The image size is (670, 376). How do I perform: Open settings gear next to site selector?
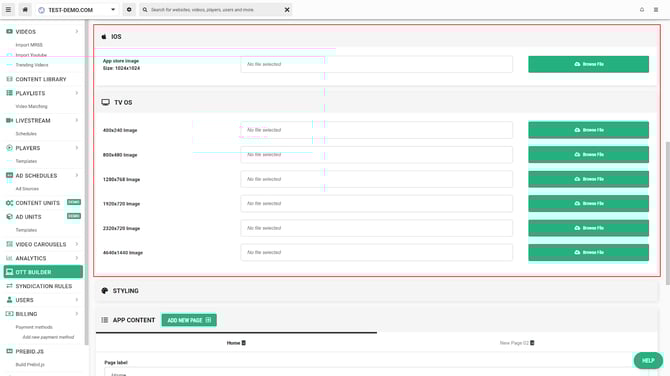point(129,9)
